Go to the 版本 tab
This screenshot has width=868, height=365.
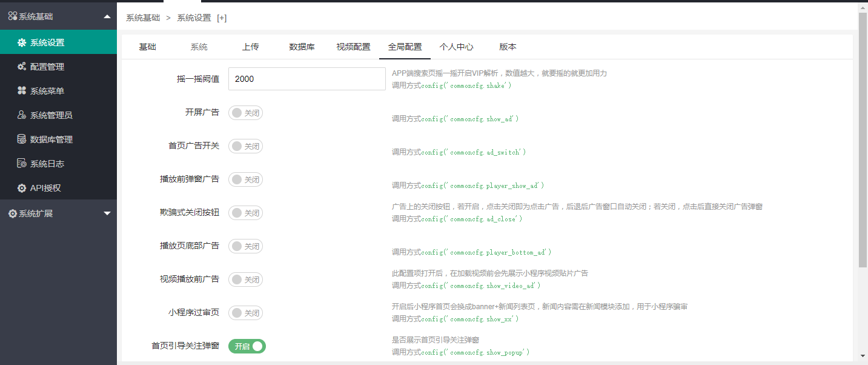tap(508, 45)
